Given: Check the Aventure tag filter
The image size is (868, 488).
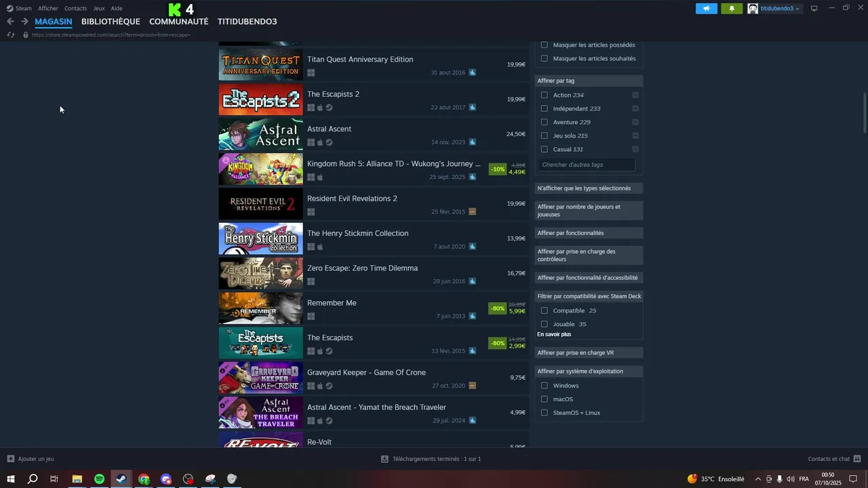Looking at the screenshot, I should pyautogui.click(x=544, y=122).
